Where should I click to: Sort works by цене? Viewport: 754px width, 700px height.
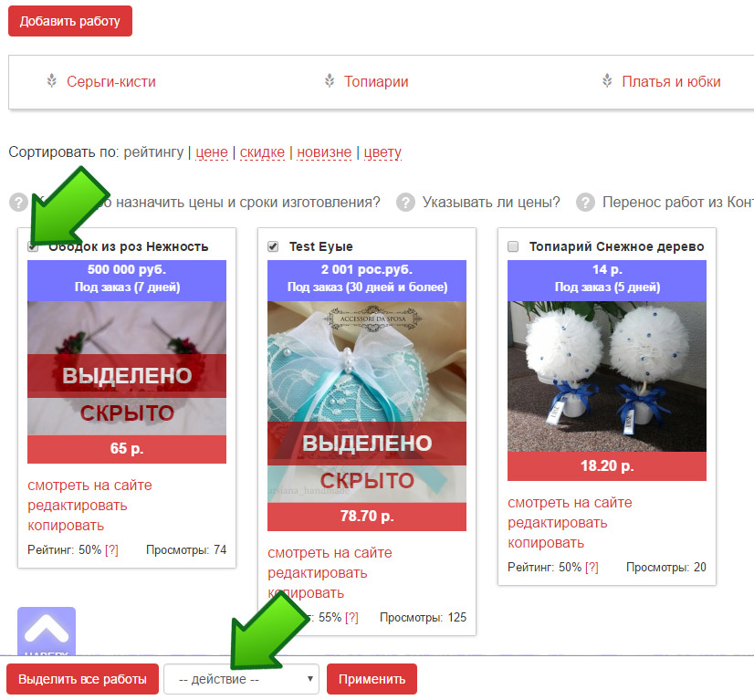pos(212,151)
